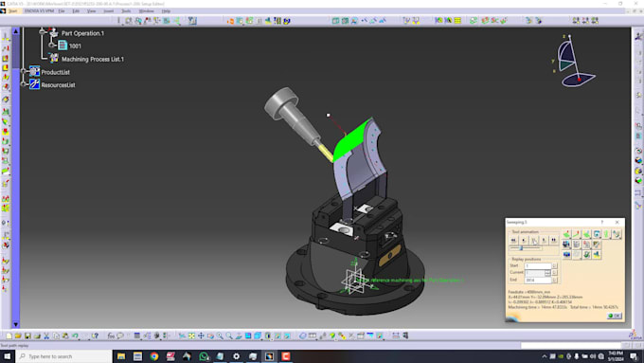
Task: Click the ResourcesList node icon
Action: click(x=34, y=84)
